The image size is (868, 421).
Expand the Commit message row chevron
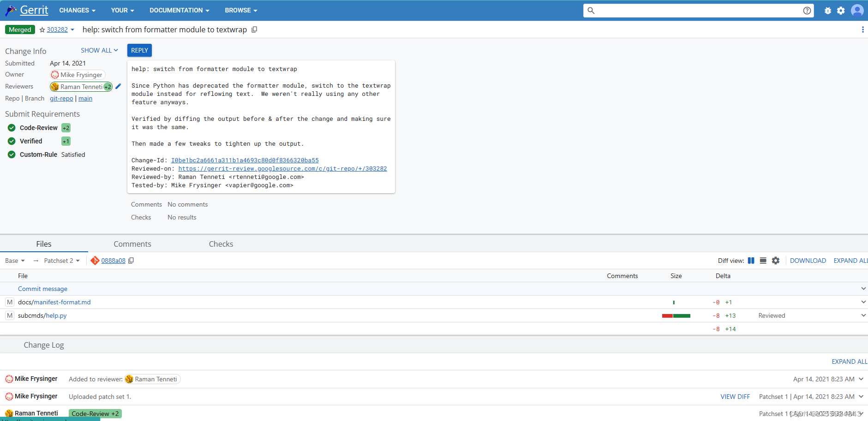863,289
